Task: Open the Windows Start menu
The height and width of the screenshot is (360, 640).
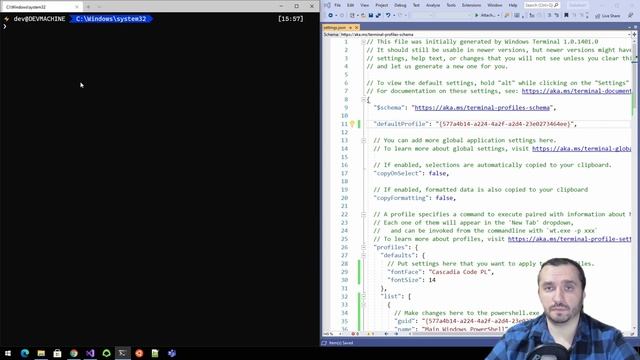Action: click(x=8, y=353)
